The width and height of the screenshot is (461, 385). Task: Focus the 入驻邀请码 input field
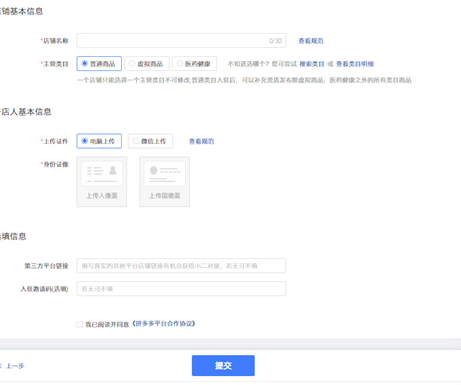click(x=181, y=289)
